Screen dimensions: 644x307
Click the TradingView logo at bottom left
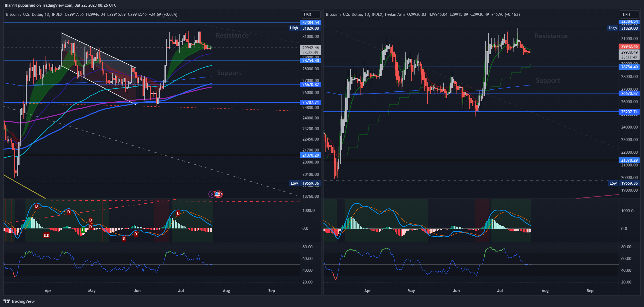coord(19,301)
